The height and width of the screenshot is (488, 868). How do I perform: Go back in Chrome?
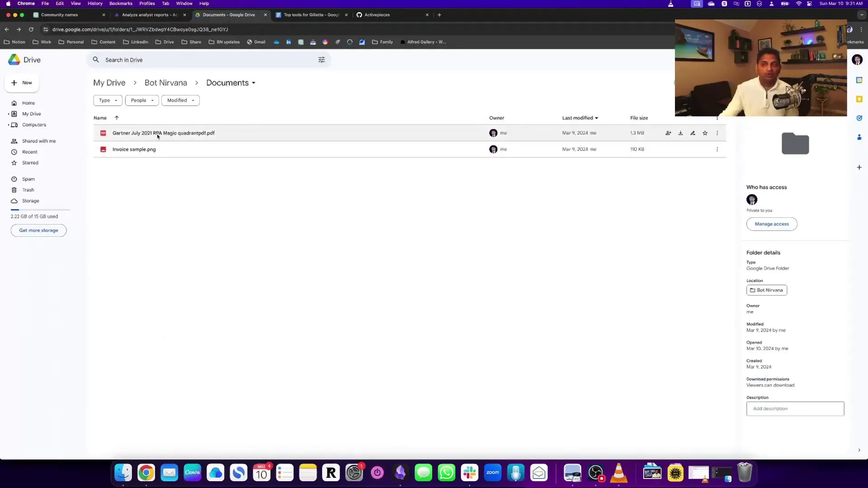click(x=7, y=29)
